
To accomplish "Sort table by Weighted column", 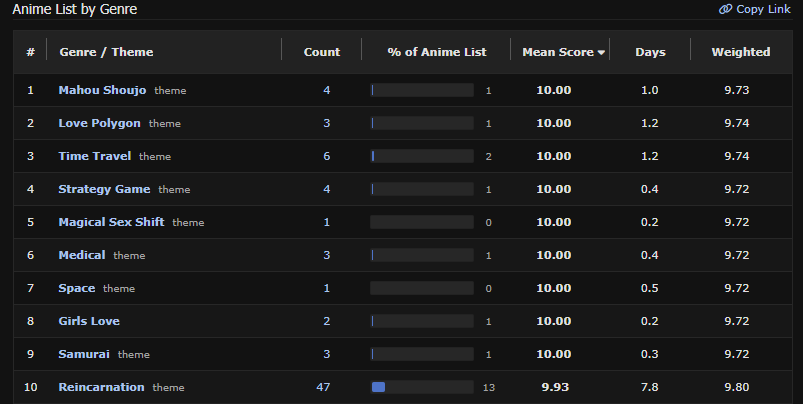I will click(x=740, y=52).
